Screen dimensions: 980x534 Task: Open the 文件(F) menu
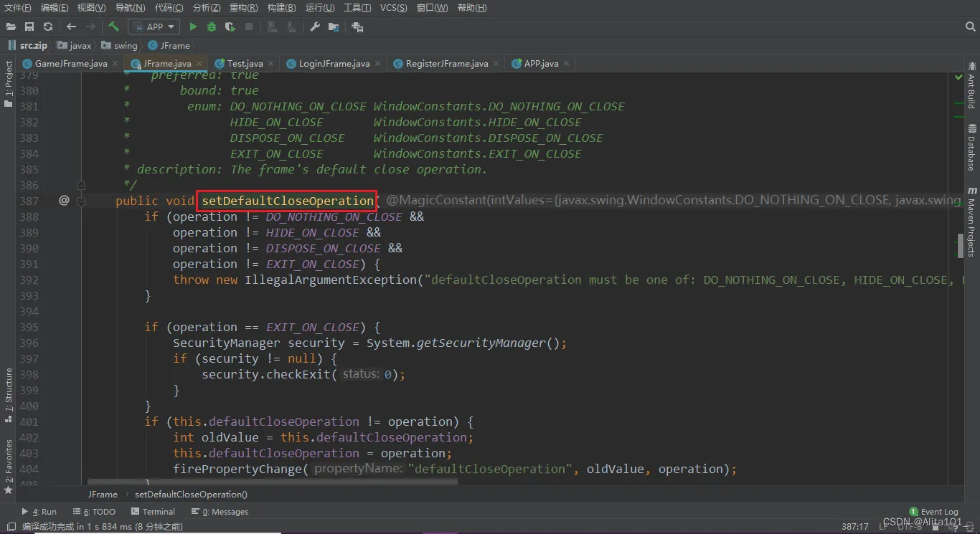click(x=18, y=8)
